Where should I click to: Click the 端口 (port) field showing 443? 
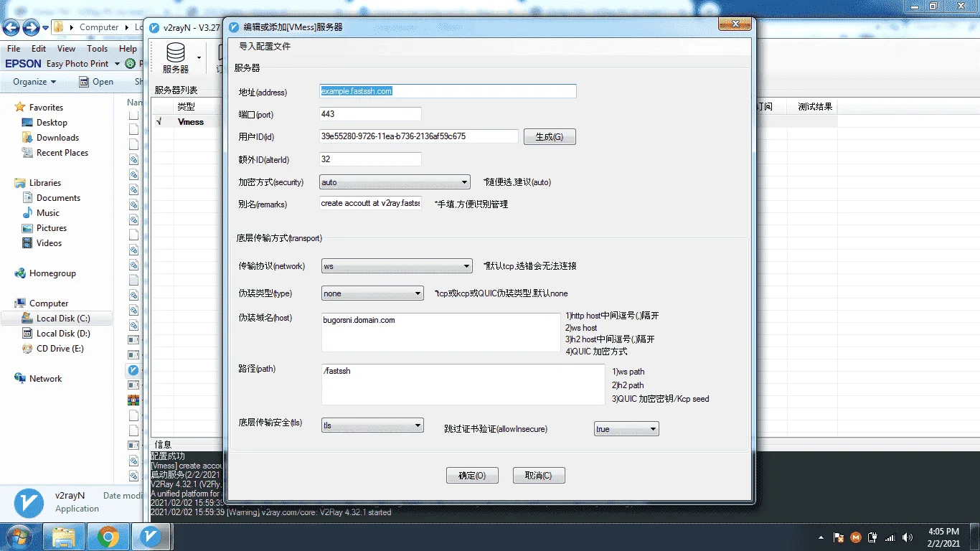point(370,114)
